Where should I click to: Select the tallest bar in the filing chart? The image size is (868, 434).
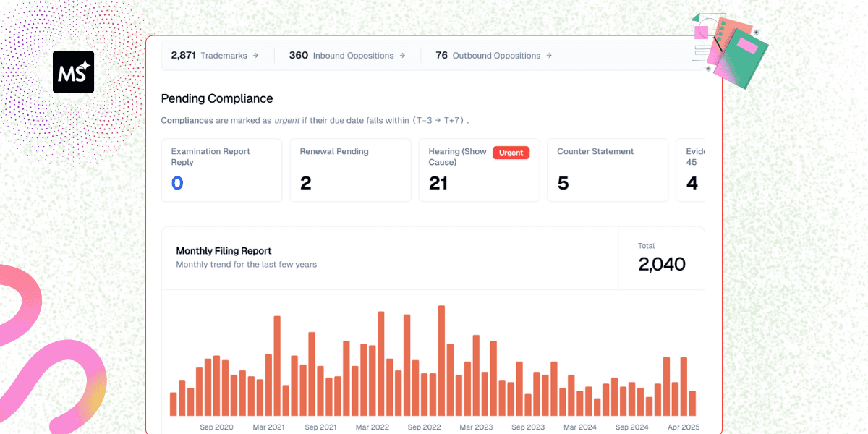(x=441, y=360)
